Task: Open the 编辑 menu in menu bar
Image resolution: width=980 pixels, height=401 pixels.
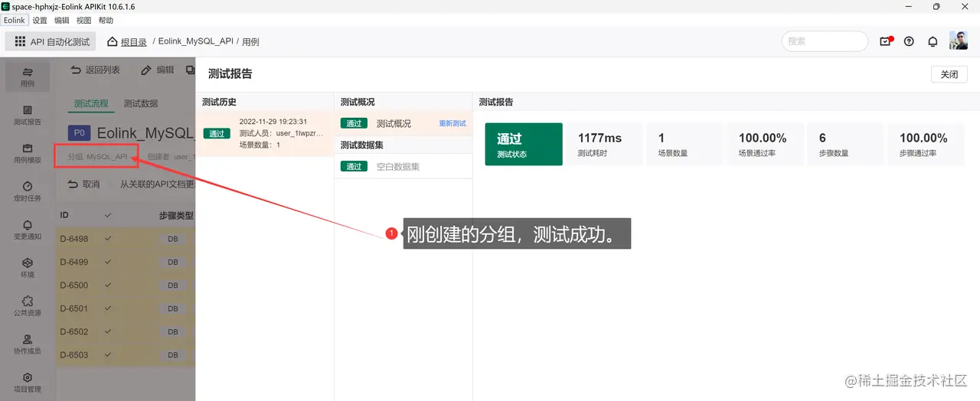Action: click(61, 21)
